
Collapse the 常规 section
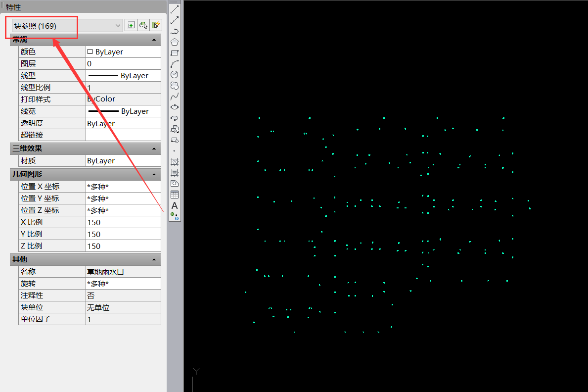(x=154, y=40)
